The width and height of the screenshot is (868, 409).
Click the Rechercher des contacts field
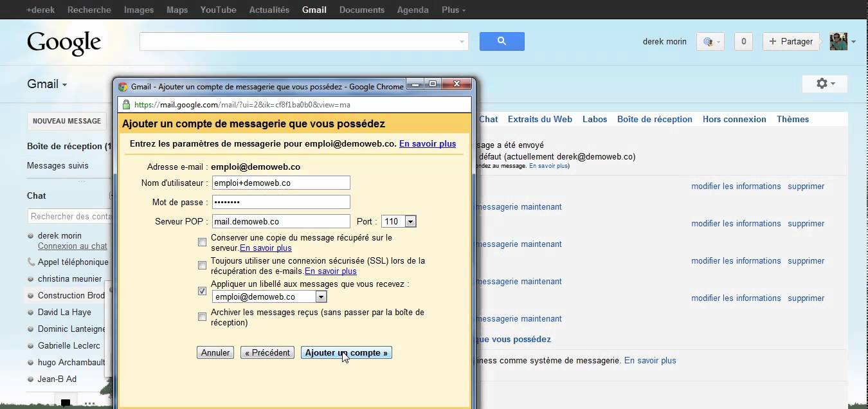click(69, 216)
